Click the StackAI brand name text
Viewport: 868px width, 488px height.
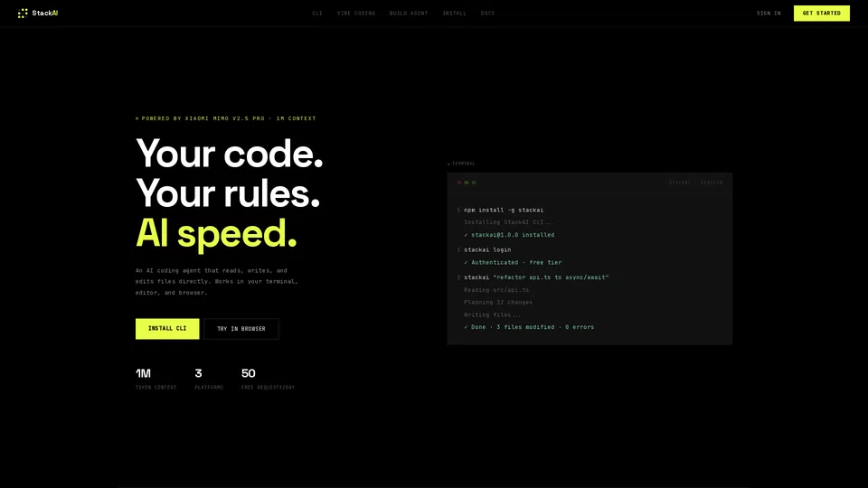click(x=45, y=14)
